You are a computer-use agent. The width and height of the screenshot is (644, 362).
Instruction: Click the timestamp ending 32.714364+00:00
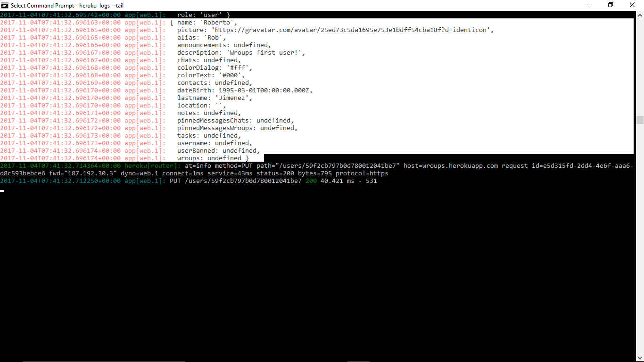coord(60,166)
